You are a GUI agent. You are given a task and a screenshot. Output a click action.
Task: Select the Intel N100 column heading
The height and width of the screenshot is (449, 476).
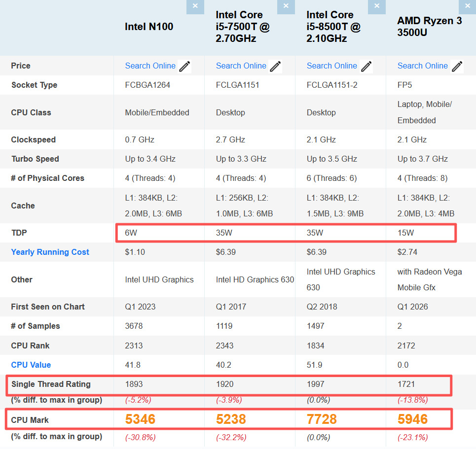tap(149, 27)
